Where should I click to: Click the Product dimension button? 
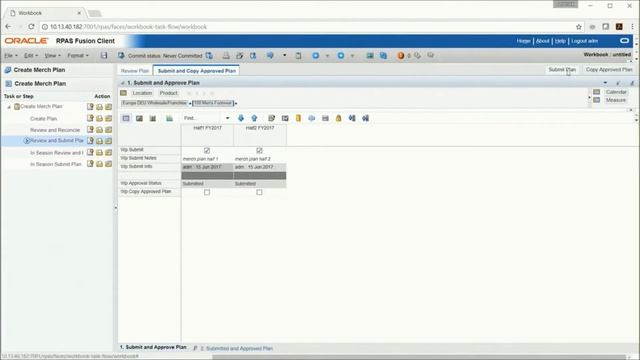(169, 93)
